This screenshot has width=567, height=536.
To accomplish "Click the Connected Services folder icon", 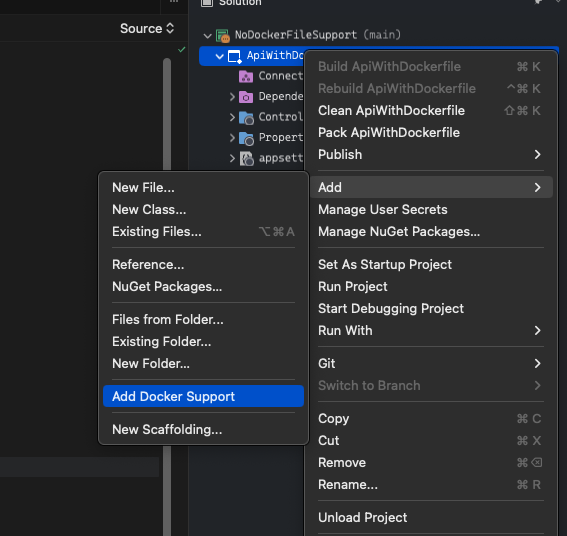I will pos(246,76).
